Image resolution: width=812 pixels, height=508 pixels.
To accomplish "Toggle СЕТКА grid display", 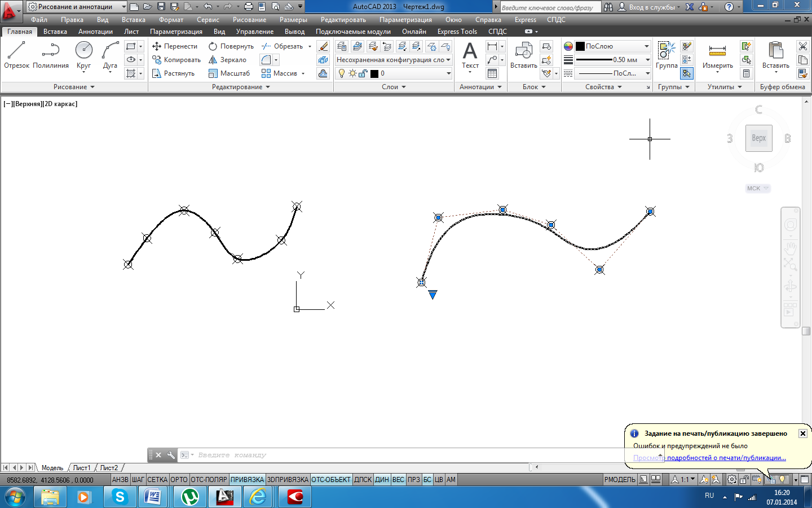I will [x=157, y=480].
